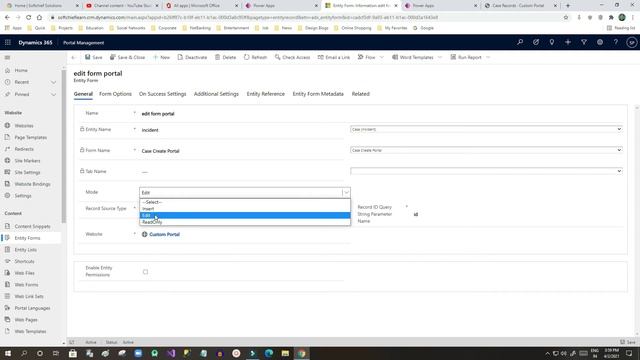Expand Run Report dropdown chevron

tap(488, 58)
